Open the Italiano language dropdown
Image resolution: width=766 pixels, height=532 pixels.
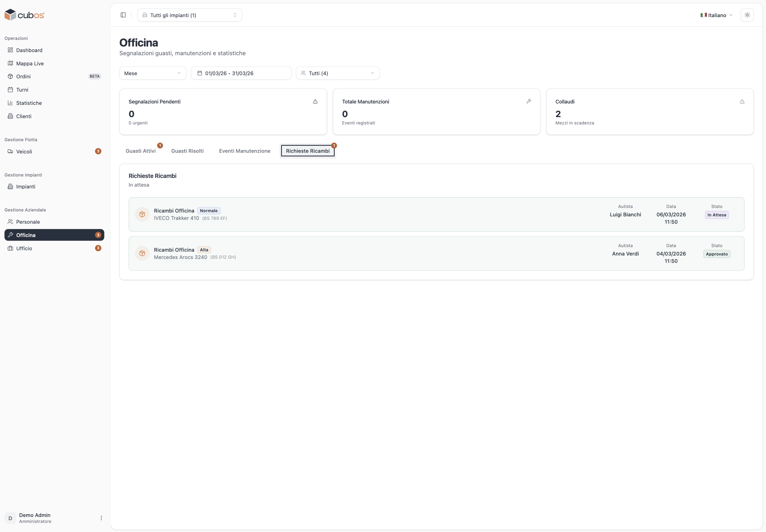(x=716, y=15)
